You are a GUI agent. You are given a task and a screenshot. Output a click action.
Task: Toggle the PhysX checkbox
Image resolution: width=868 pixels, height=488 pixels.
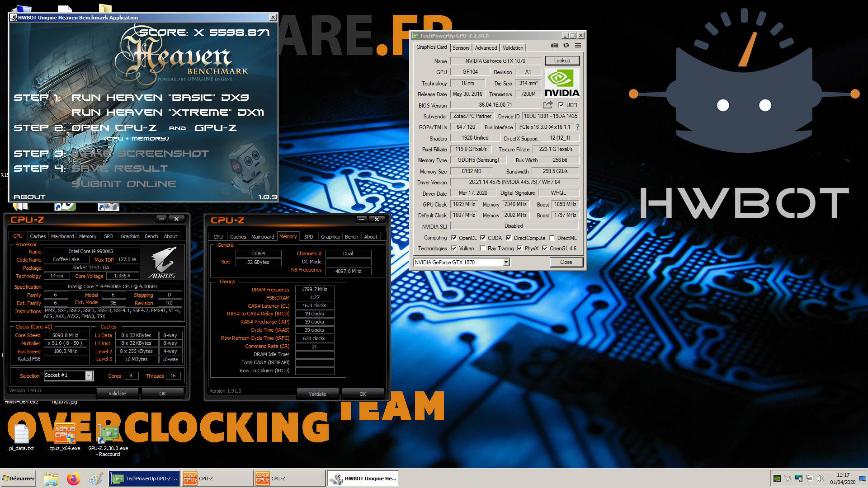pos(519,248)
